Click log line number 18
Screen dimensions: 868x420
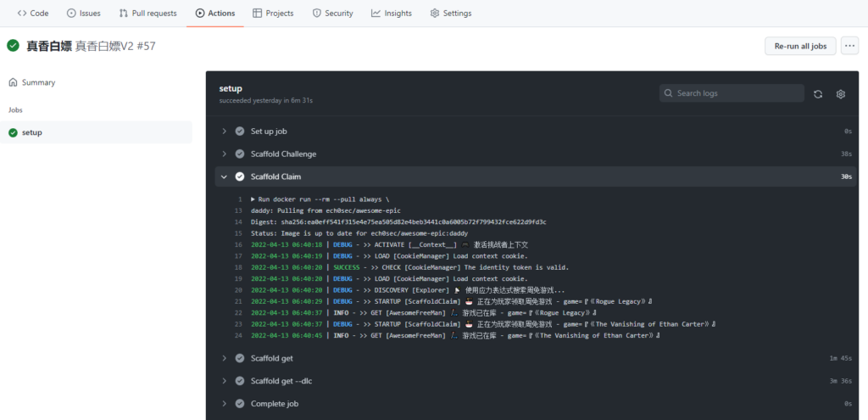click(x=238, y=267)
